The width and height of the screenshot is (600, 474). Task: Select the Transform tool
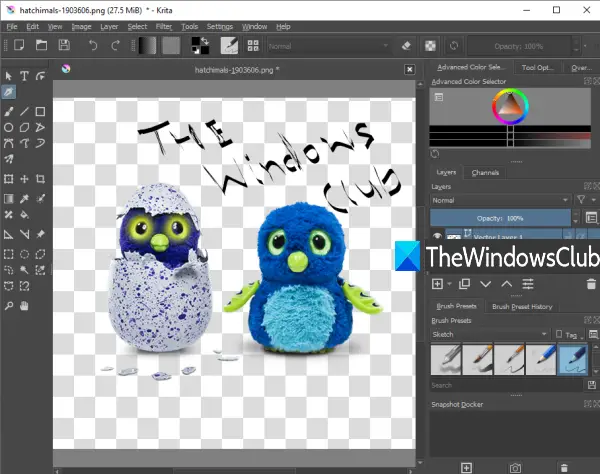[x=8, y=179]
